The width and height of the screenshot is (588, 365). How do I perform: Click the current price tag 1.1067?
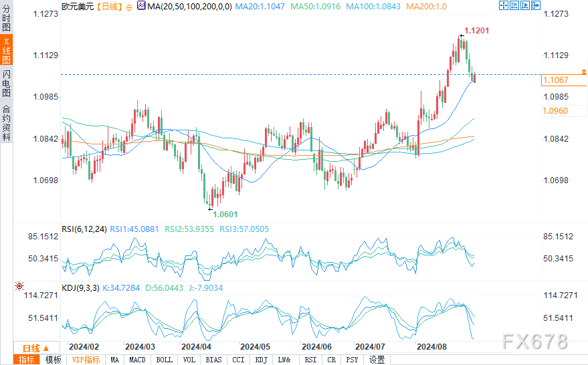(x=564, y=80)
